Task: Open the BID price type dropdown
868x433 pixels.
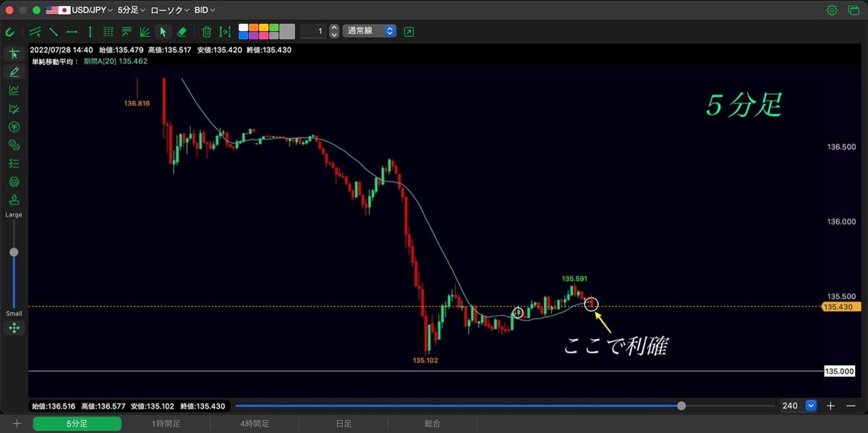Action: [205, 10]
